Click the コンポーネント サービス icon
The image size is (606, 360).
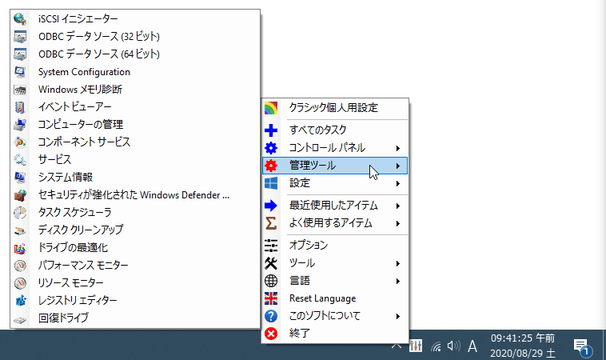point(20,142)
